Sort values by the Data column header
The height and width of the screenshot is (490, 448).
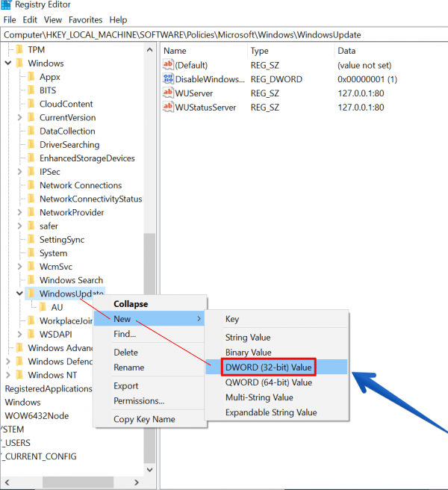(391, 51)
